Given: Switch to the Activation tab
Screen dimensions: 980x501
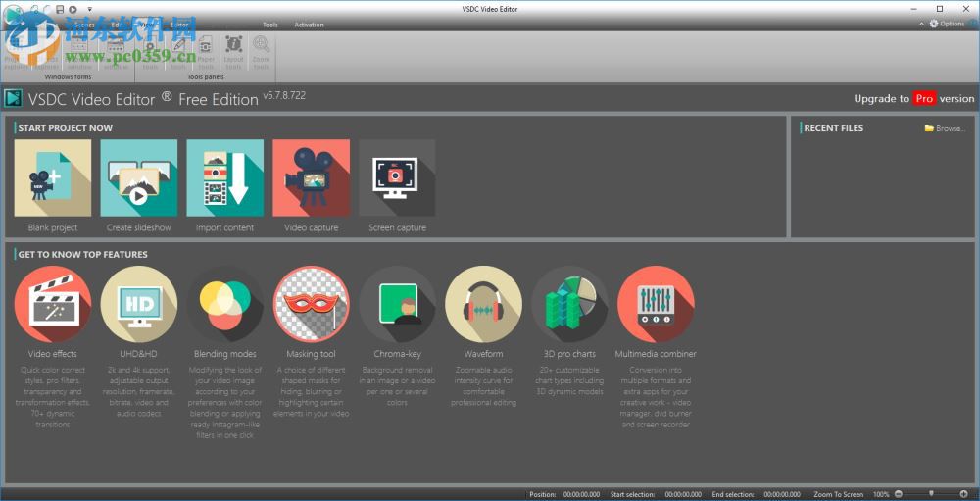Looking at the screenshot, I should pos(309,25).
